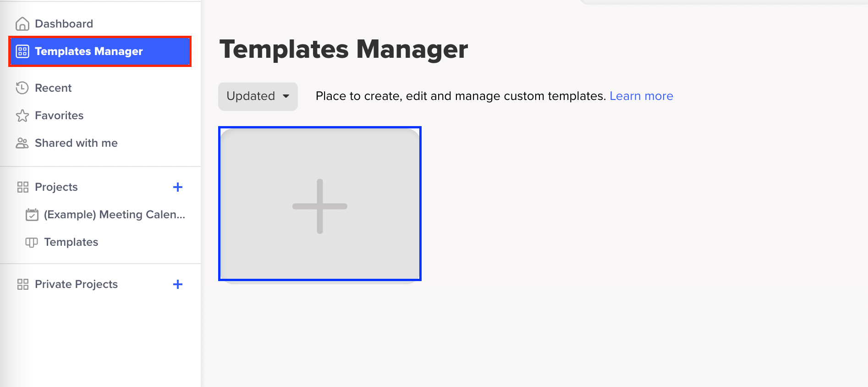Open the Learn more link

coord(641,96)
